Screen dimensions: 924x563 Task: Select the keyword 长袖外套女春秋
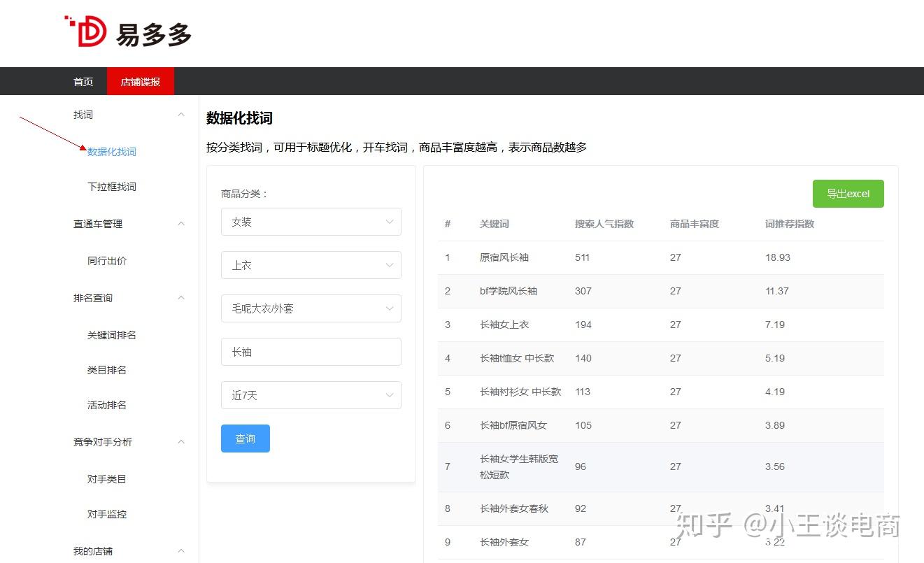514,508
